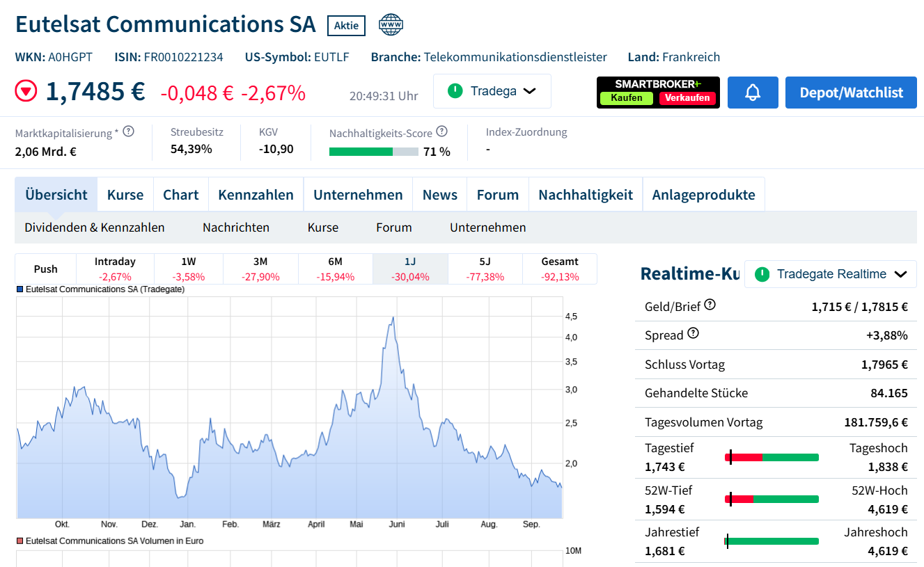The width and height of the screenshot is (924, 567).
Task: Click the 2,06 Mrd. € market cap value
Action: click(x=46, y=151)
